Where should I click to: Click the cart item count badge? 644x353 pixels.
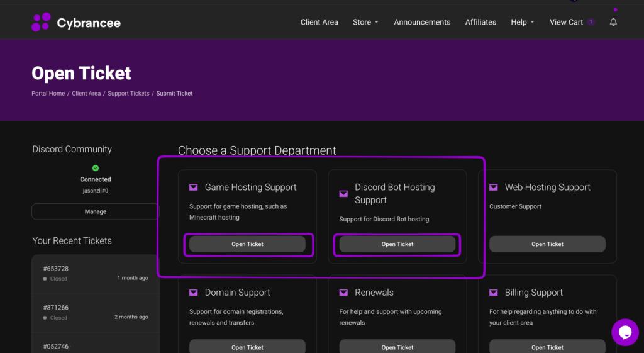591,22
